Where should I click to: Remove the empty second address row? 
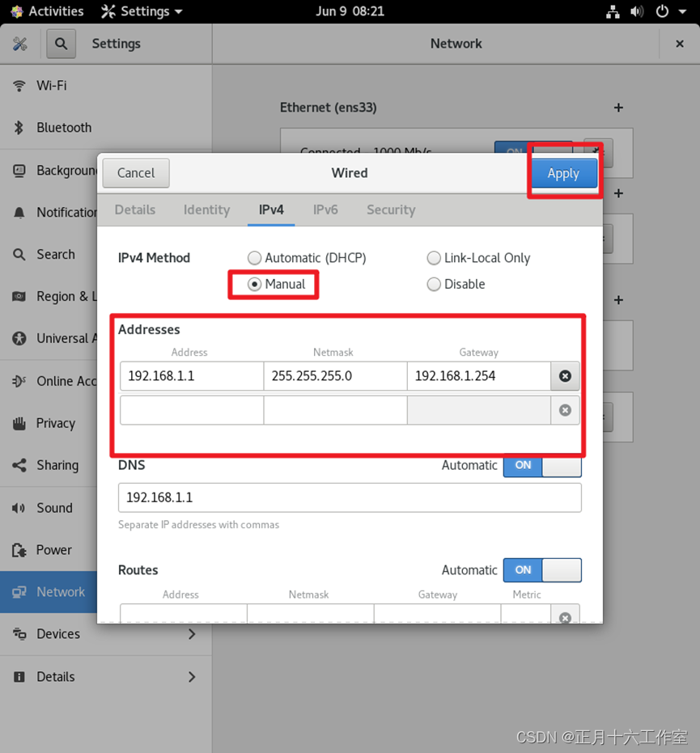pyautogui.click(x=565, y=410)
